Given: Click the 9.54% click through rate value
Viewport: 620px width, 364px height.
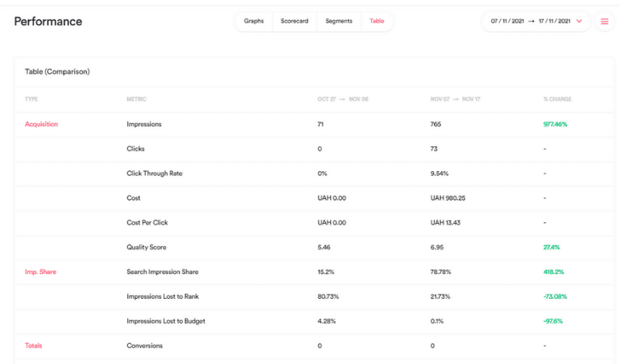Looking at the screenshot, I should pyautogui.click(x=439, y=173).
